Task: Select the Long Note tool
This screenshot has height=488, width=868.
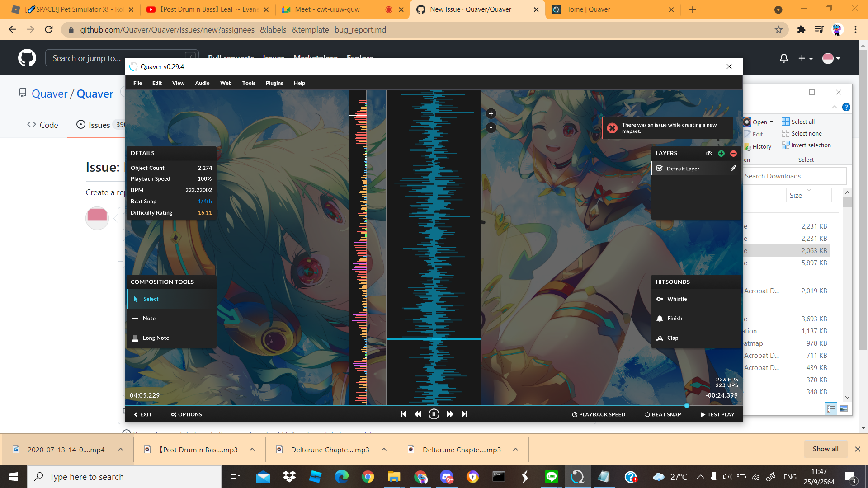Action: coord(156,338)
